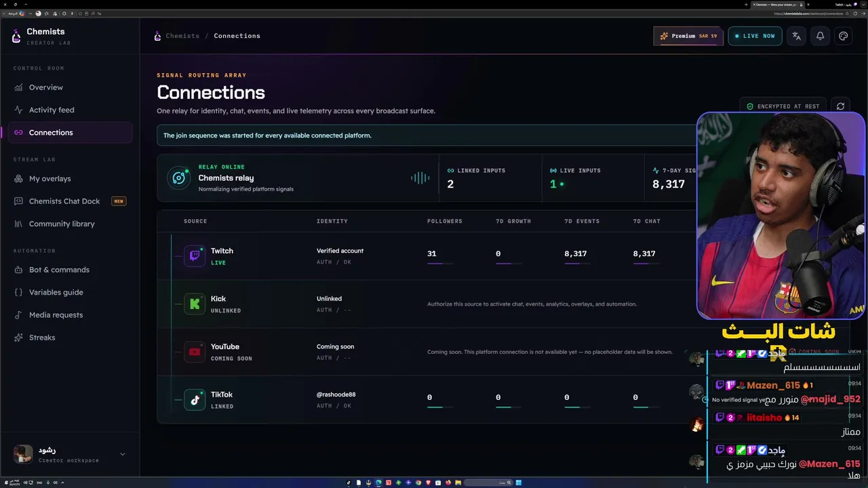868x488 pixels.
Task: Open the language translate menu
Action: pyautogui.click(x=797, y=36)
